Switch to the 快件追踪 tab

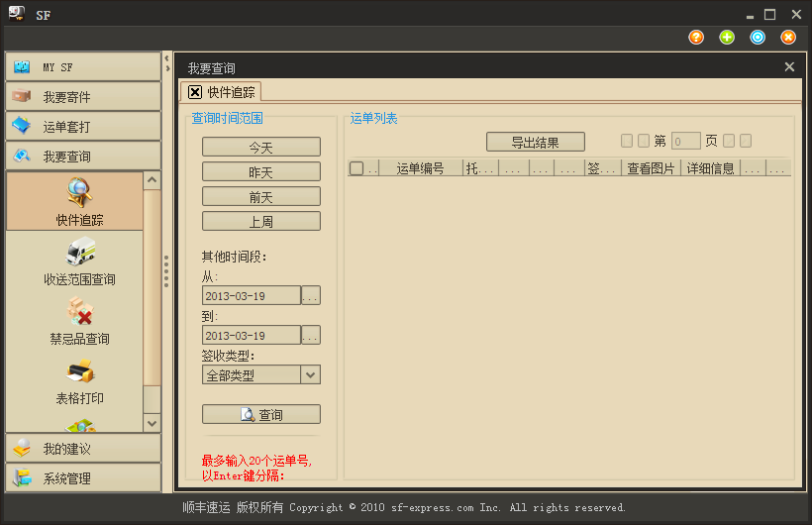coord(221,92)
